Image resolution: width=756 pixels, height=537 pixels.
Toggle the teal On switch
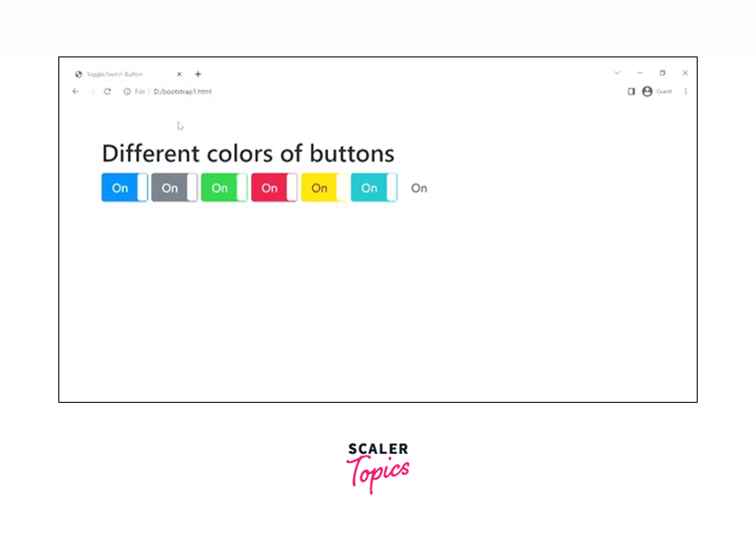(x=374, y=188)
